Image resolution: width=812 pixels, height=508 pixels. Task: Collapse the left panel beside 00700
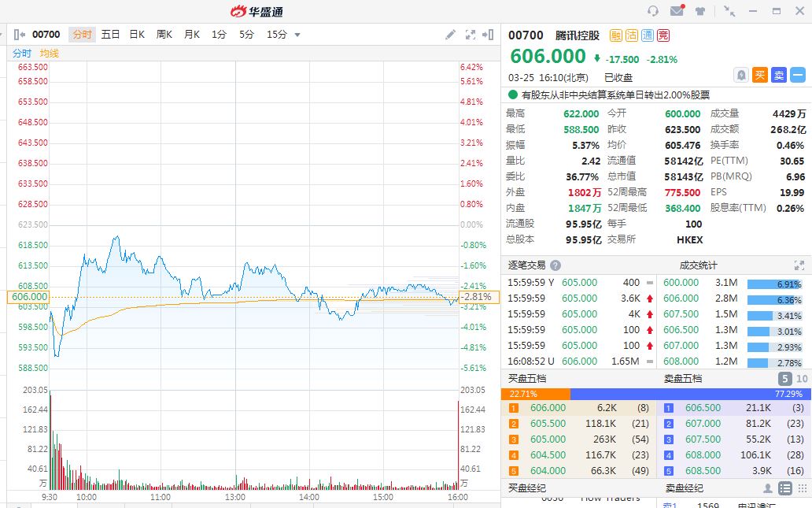point(20,35)
